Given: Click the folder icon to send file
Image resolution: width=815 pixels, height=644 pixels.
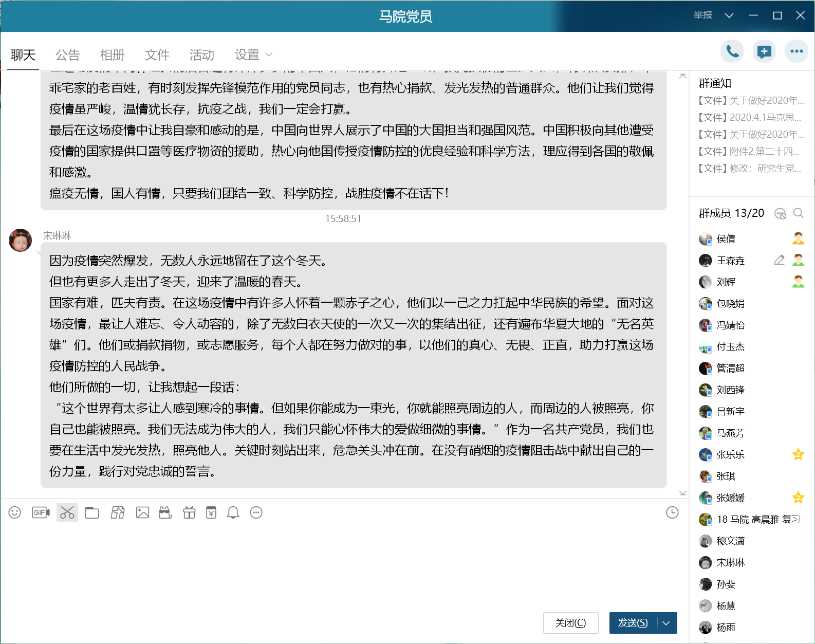Looking at the screenshot, I should (92, 512).
